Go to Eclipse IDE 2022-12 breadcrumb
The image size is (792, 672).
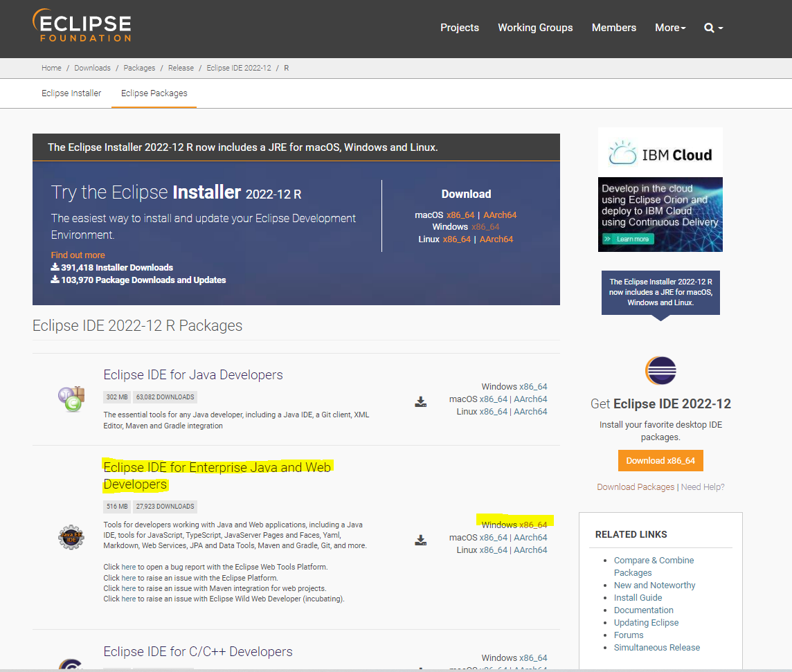[239, 68]
